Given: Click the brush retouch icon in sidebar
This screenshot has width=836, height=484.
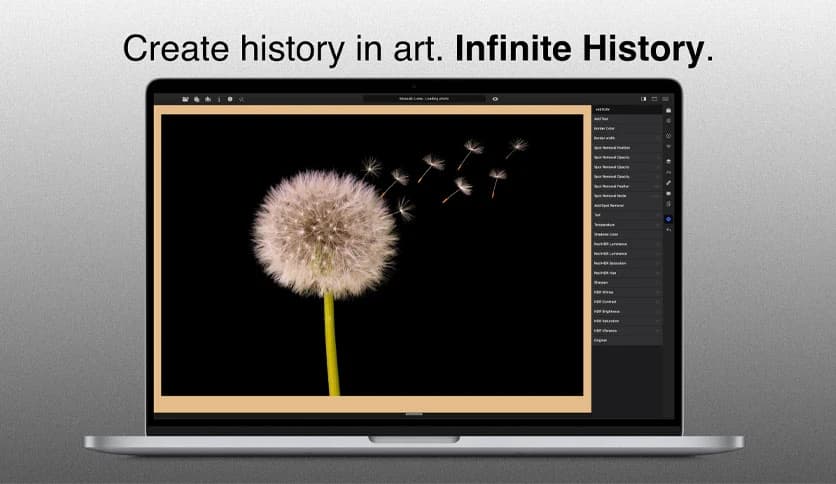Looking at the screenshot, I should [x=669, y=182].
